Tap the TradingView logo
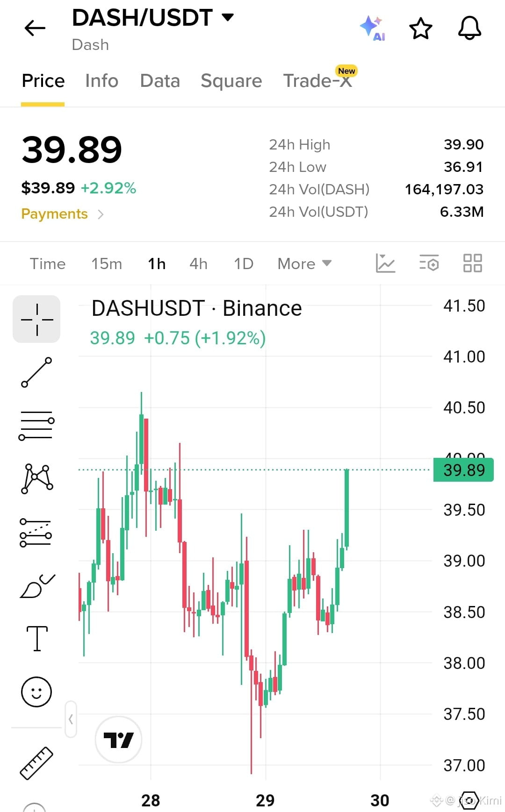This screenshot has height=812, width=505. [118, 740]
